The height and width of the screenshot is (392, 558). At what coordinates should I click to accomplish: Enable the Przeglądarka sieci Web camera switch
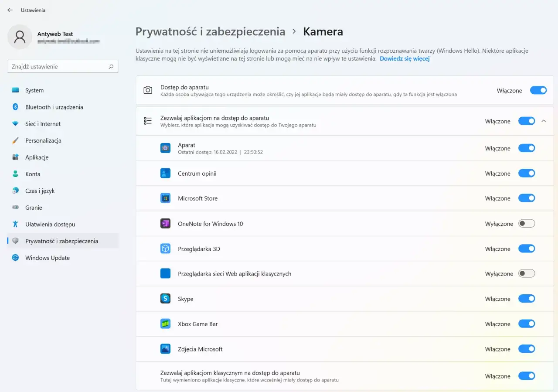[527, 274]
